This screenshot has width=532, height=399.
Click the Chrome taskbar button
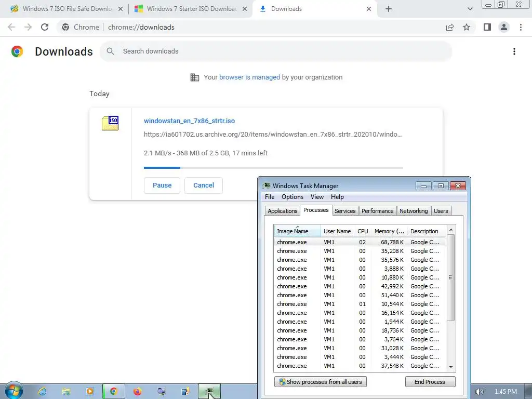coord(114,392)
